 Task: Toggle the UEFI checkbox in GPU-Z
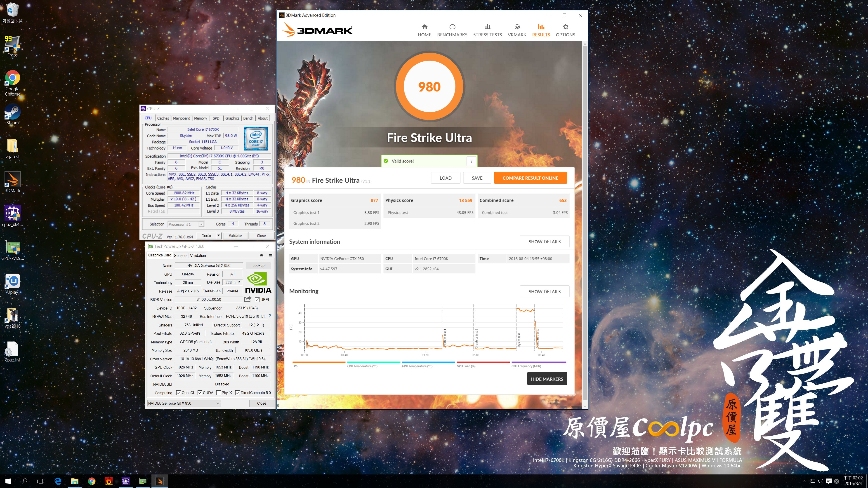click(257, 299)
